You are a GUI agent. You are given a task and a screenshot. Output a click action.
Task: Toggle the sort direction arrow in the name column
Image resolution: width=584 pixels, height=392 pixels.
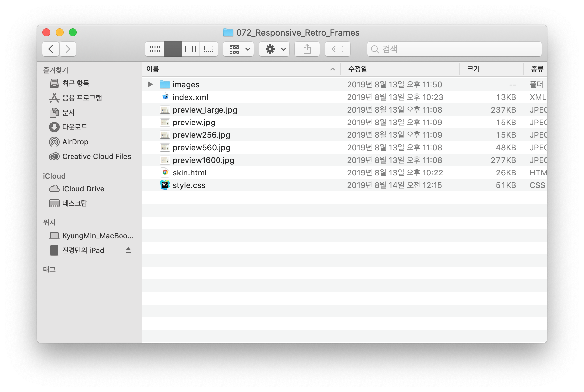tap(333, 69)
